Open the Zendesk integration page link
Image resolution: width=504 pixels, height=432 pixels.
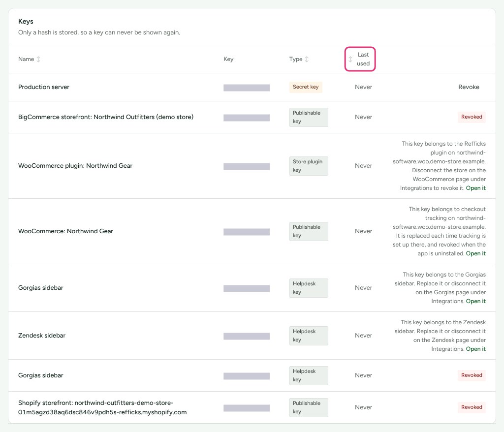tap(476, 349)
